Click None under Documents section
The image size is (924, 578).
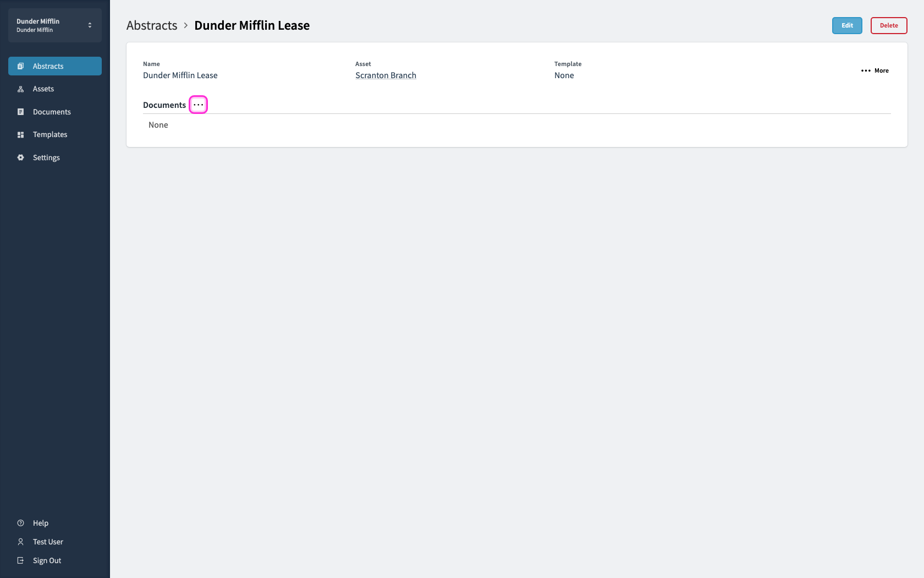click(158, 125)
